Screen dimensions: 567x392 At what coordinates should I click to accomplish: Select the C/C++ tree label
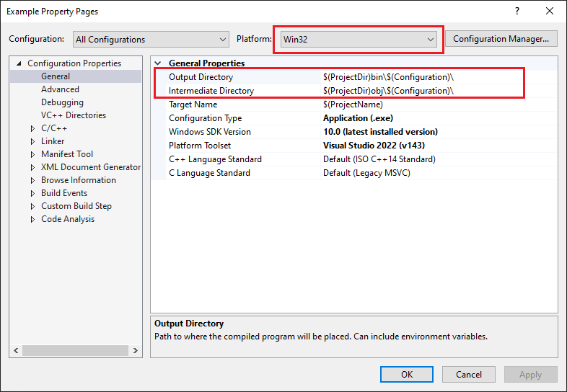tap(54, 128)
